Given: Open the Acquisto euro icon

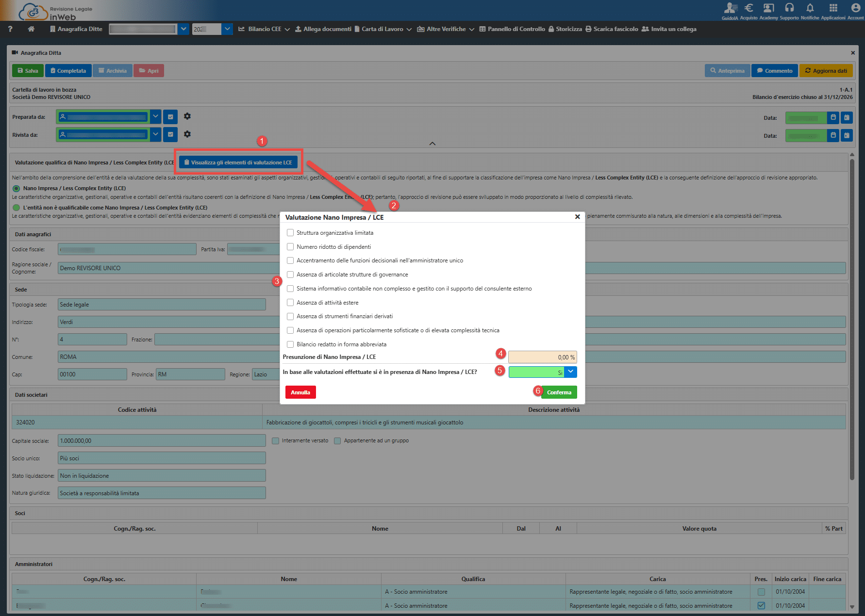Looking at the screenshot, I should pos(749,8).
